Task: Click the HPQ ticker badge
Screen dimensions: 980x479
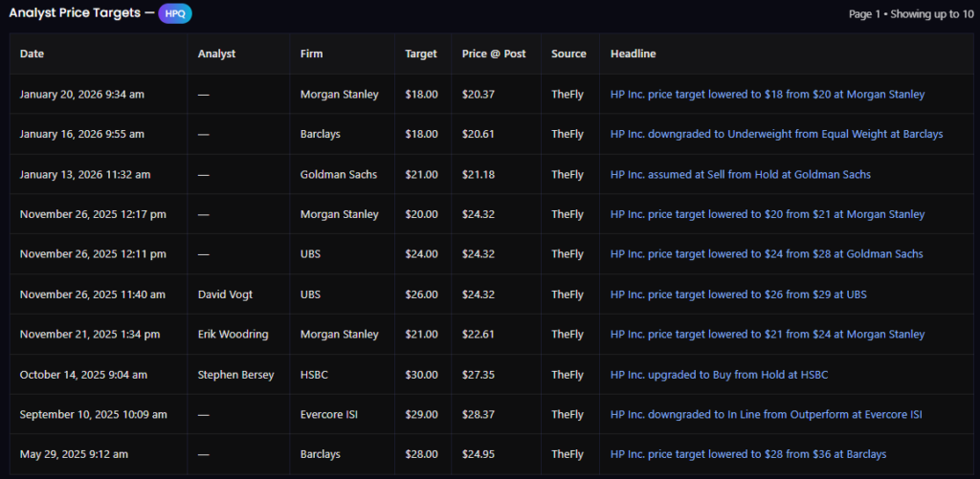Action: (x=175, y=14)
